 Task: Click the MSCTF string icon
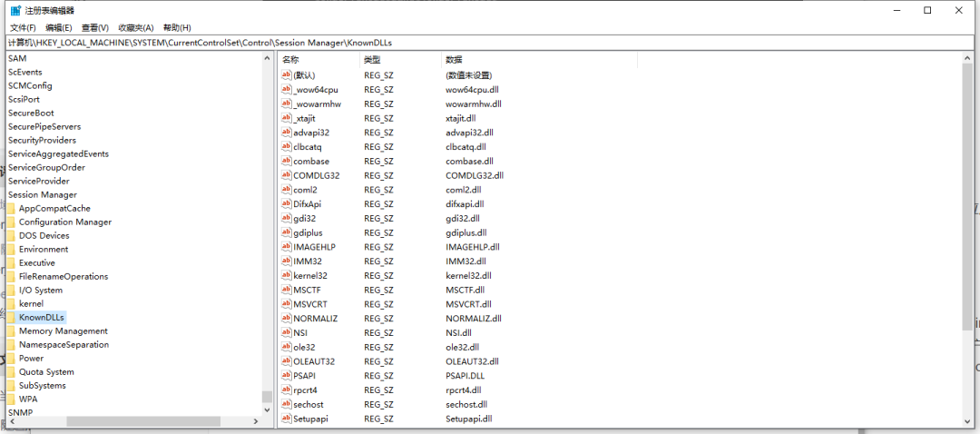(x=287, y=291)
